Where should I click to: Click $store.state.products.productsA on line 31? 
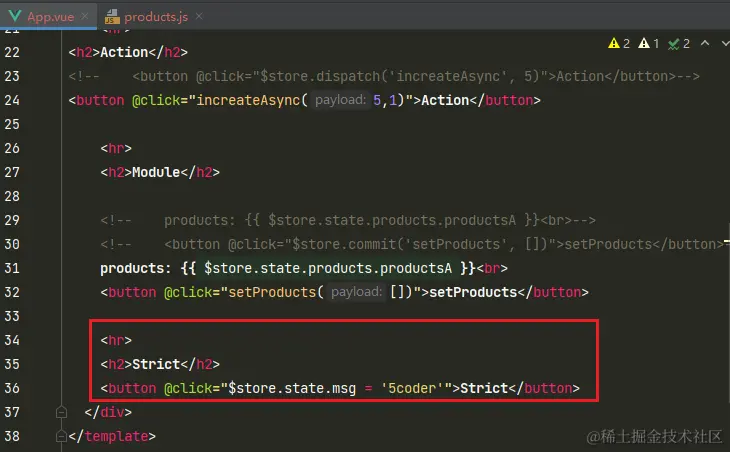(x=328, y=268)
